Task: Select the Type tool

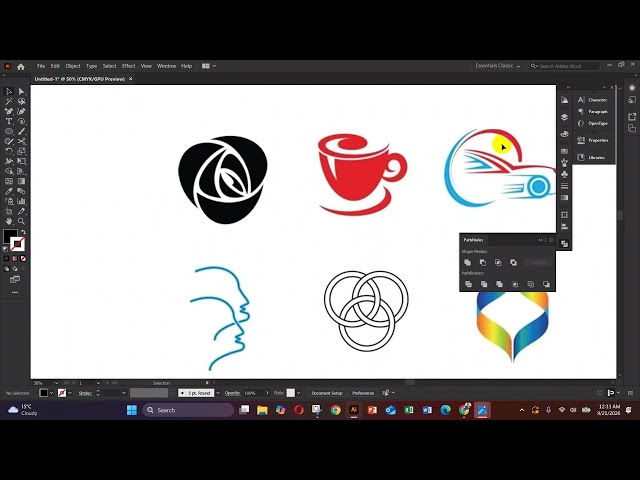Action: [9, 121]
